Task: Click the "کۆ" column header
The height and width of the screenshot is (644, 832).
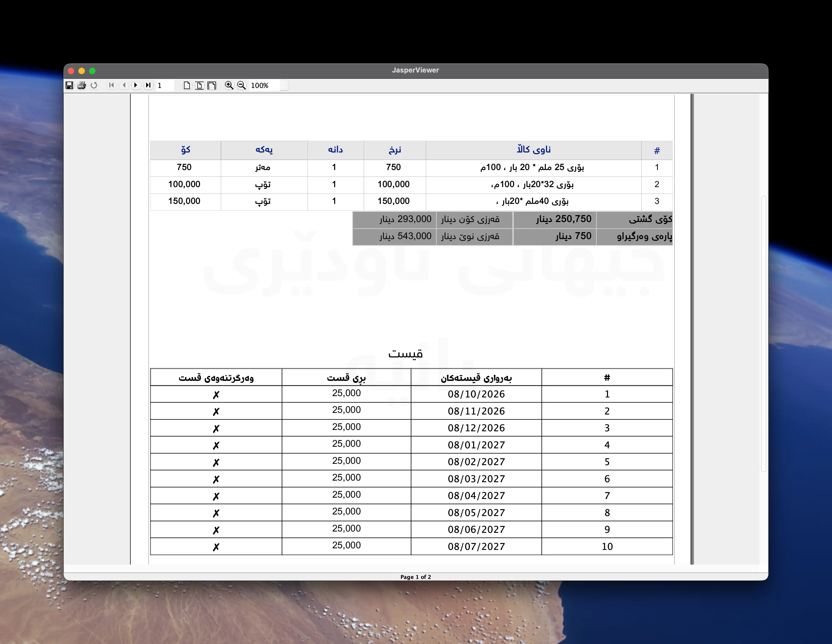Action: 186,150
